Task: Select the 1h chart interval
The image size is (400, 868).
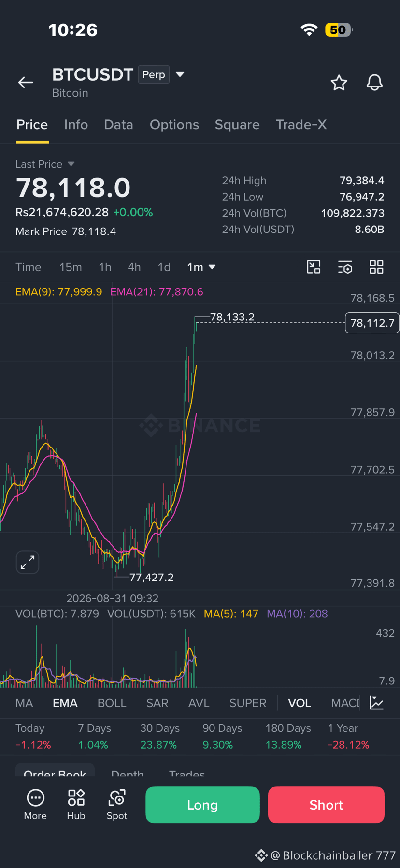Action: (105, 267)
